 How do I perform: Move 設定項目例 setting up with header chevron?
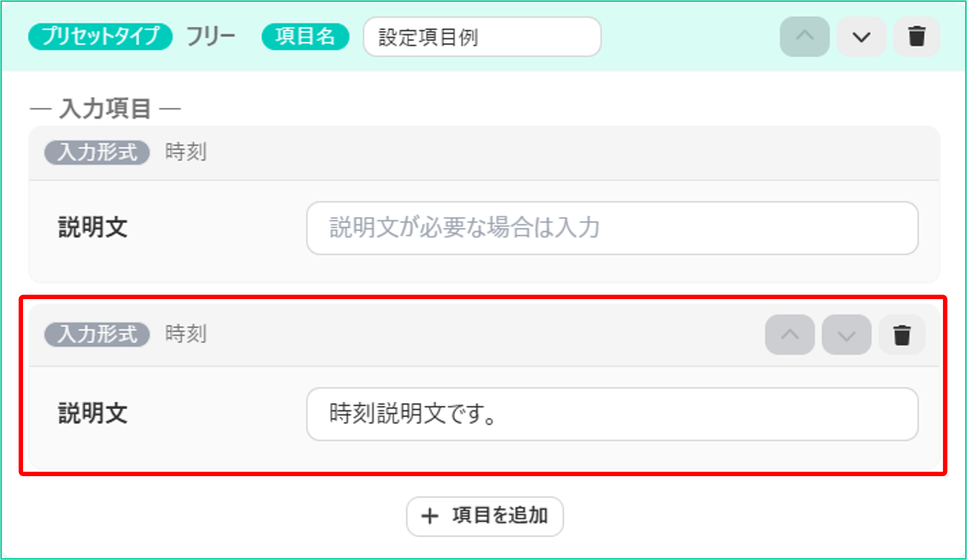[805, 37]
